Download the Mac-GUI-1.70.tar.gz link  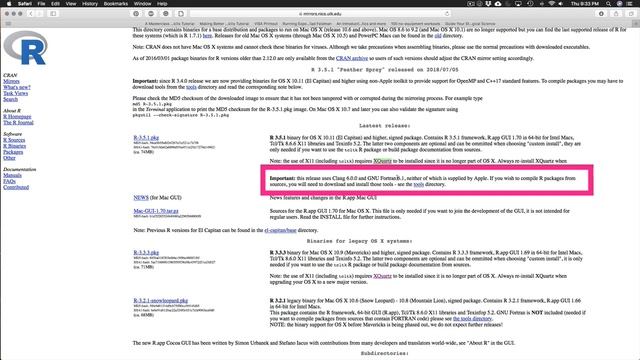(x=156, y=211)
